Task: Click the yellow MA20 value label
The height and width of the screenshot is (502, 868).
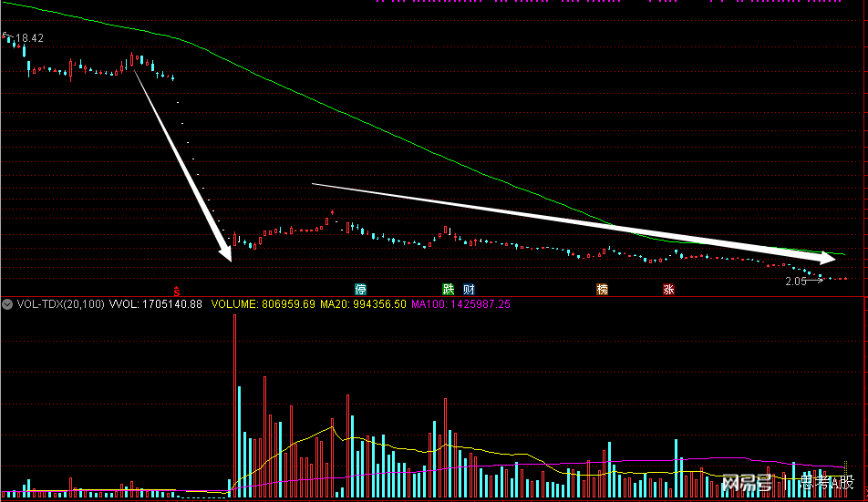Action: tap(363, 304)
